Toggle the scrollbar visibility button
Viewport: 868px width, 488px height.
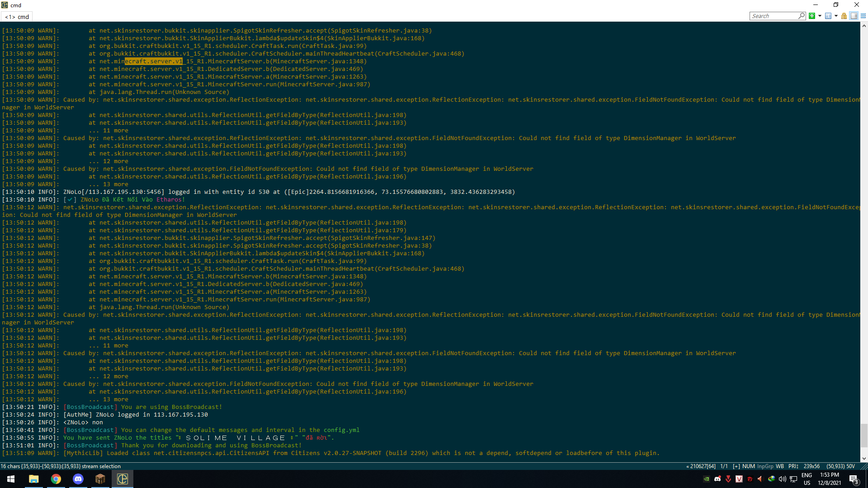click(854, 16)
